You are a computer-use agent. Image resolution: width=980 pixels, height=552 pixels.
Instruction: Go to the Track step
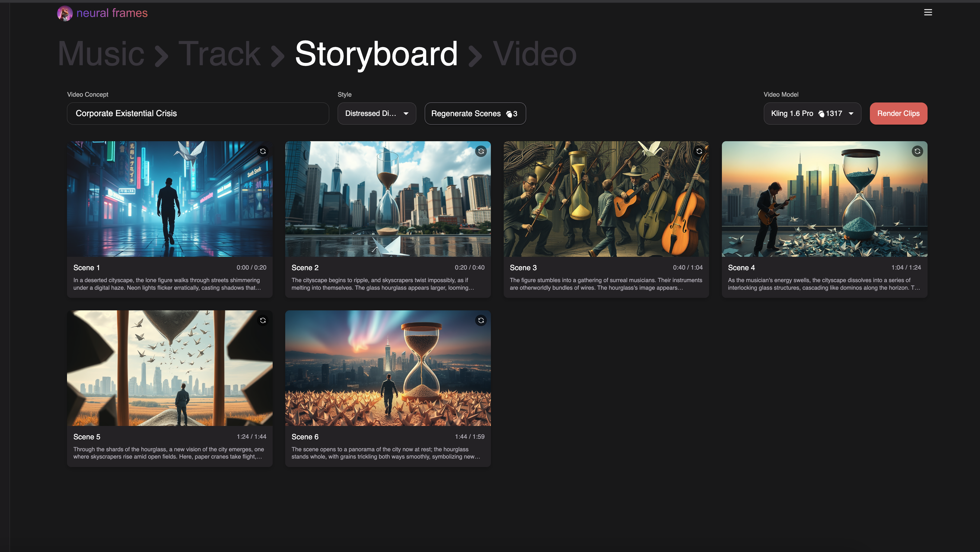(220, 54)
